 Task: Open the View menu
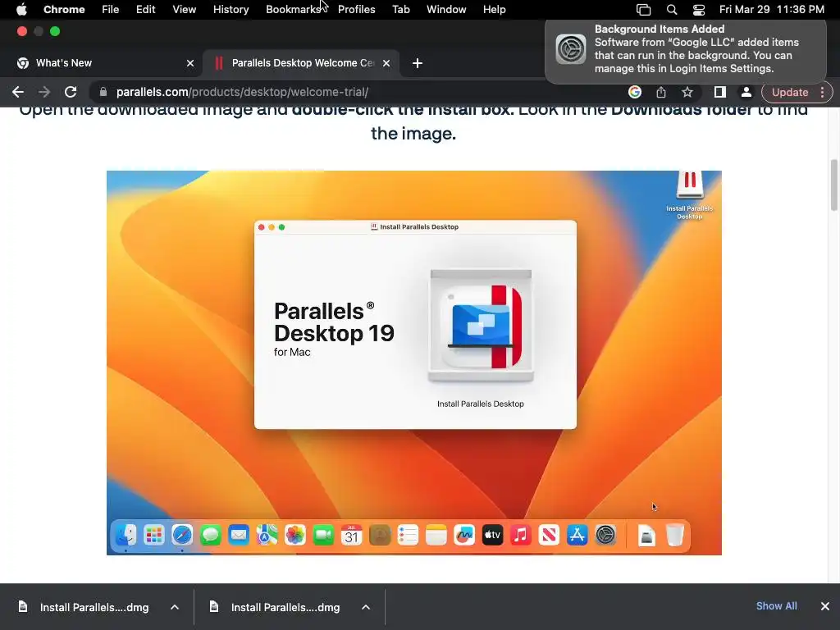[x=184, y=10]
